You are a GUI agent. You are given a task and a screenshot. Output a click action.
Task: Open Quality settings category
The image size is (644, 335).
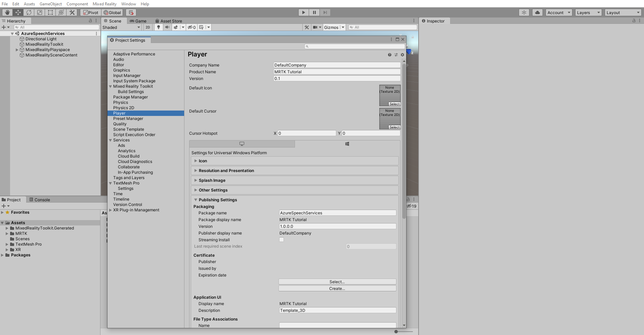(120, 124)
